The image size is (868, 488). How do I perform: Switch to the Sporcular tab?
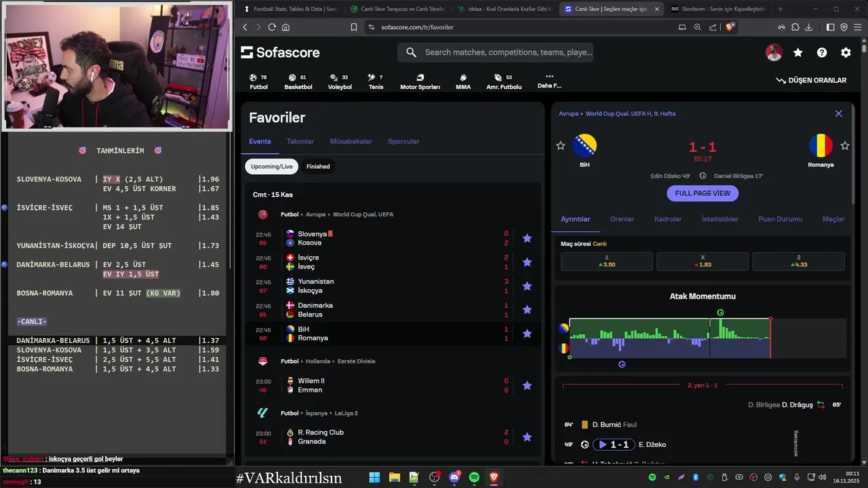tap(403, 142)
